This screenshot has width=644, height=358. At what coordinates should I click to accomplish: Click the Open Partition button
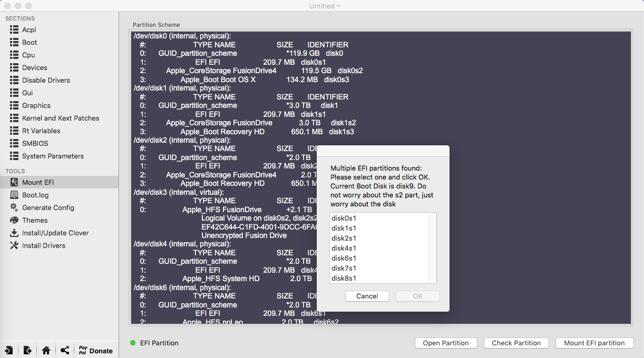point(446,343)
